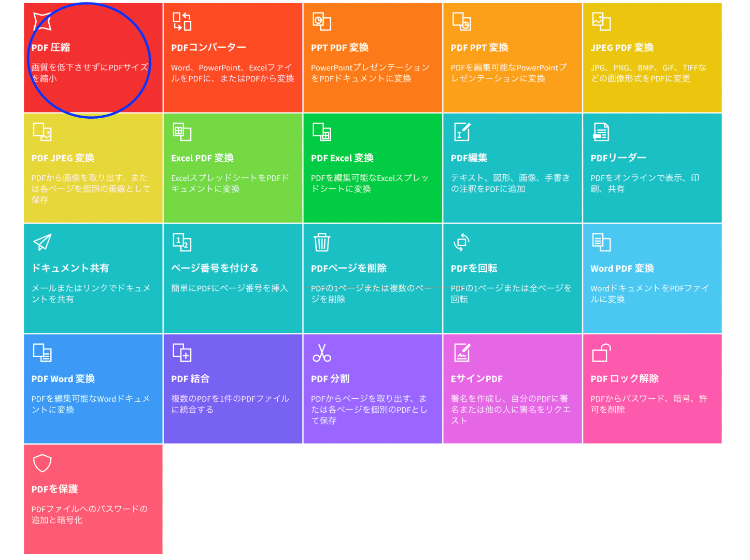Click description 画質を低下させずにPDFサイズを縮小

pyautogui.click(x=90, y=73)
